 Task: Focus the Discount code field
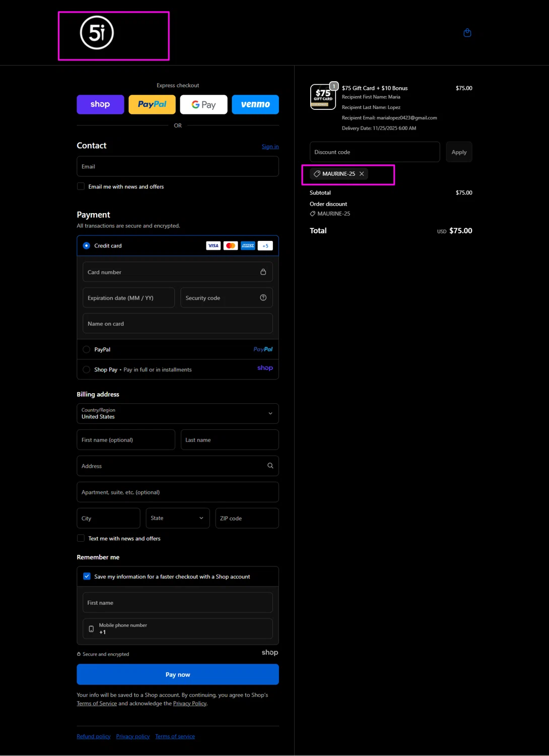(375, 152)
